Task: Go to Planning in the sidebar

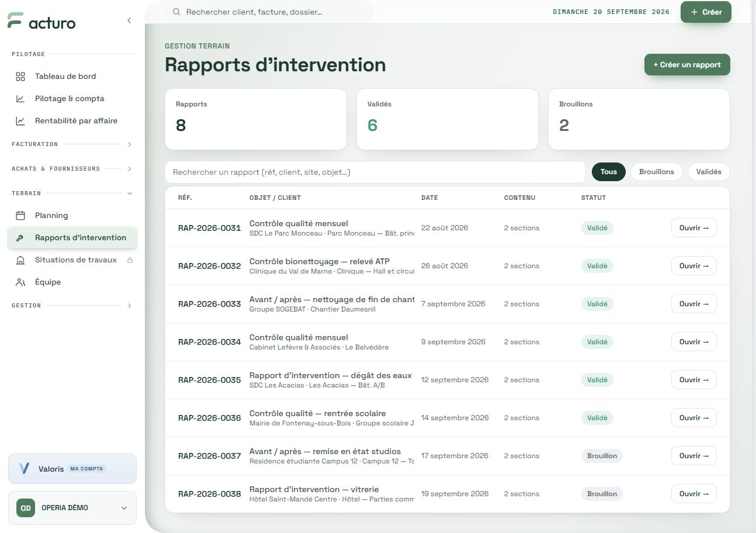Action: coord(72,216)
